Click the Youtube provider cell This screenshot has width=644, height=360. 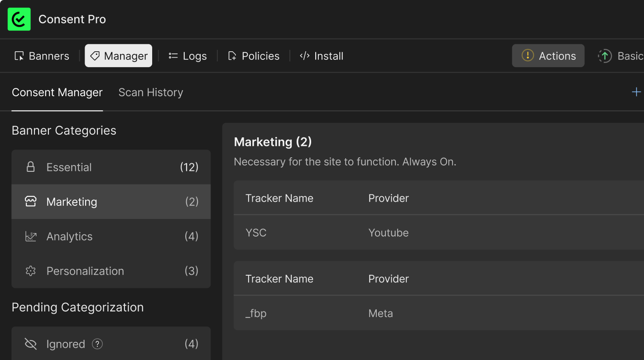click(x=389, y=233)
